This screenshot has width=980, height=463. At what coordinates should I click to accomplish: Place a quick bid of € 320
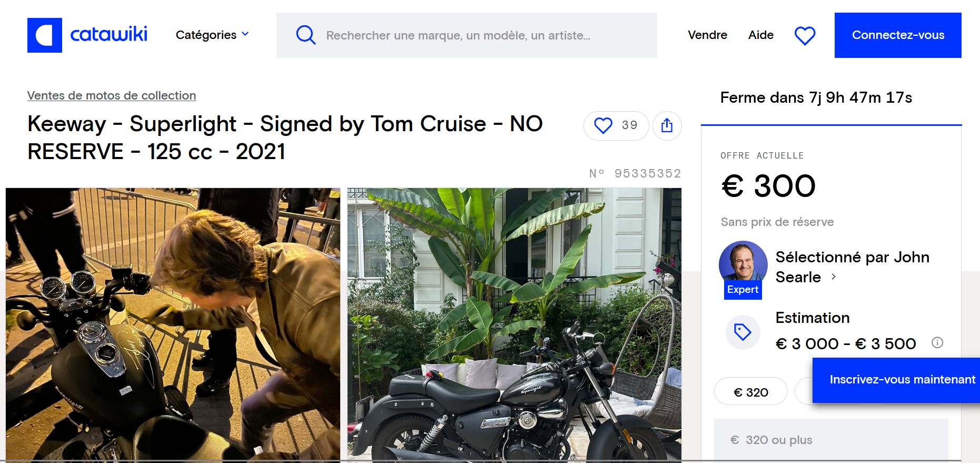pyautogui.click(x=750, y=391)
